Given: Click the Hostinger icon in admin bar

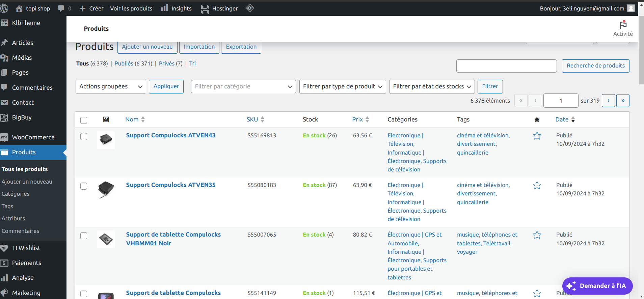Looking at the screenshot, I should click(x=205, y=9).
